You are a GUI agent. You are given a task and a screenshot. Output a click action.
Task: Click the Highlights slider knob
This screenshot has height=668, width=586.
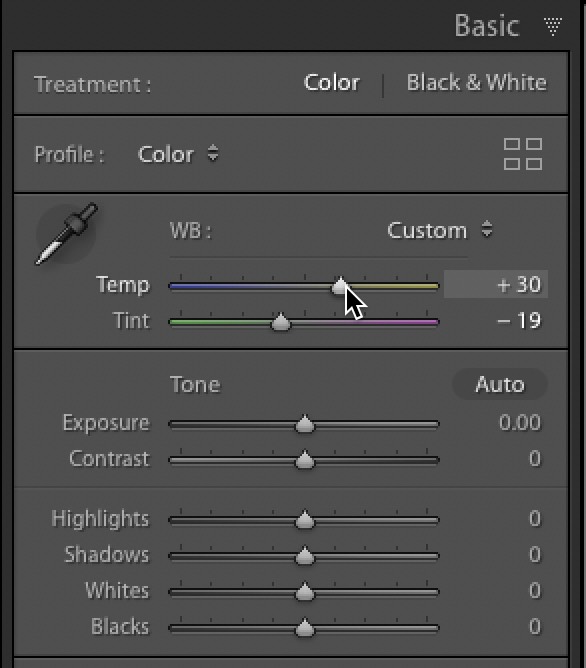(x=304, y=520)
